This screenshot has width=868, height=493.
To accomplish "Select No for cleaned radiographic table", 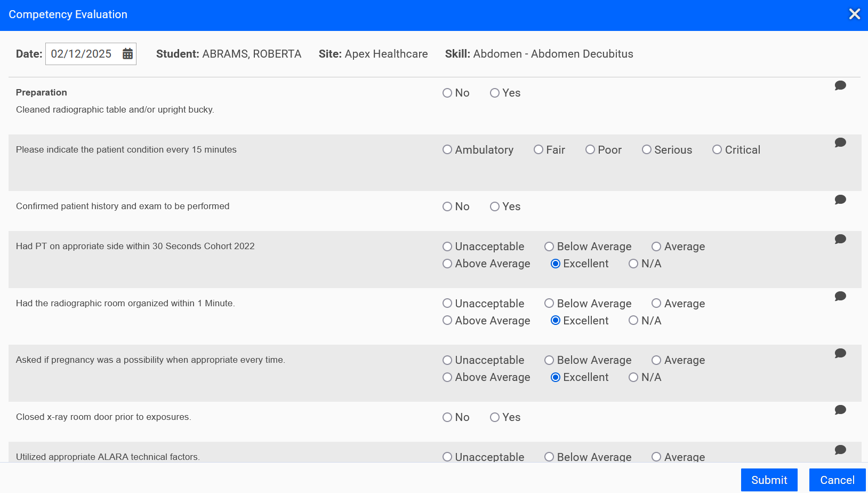I will (x=447, y=93).
